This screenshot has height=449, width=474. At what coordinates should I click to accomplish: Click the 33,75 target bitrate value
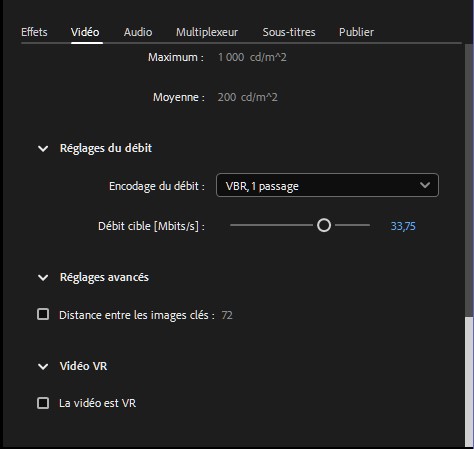403,226
